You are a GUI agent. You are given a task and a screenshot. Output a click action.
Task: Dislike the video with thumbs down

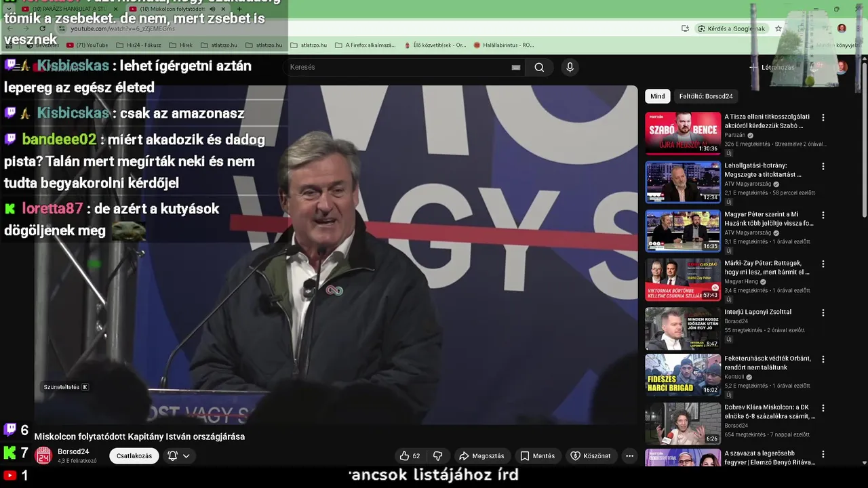pyautogui.click(x=438, y=456)
